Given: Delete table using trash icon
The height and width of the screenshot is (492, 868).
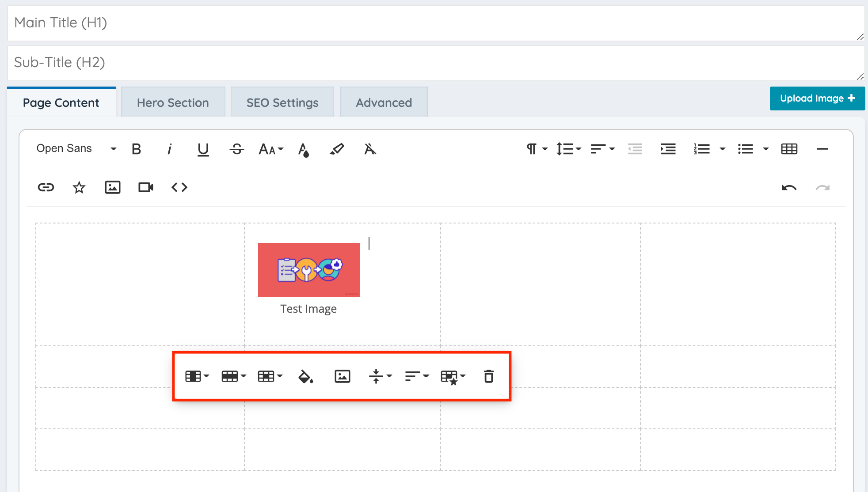Looking at the screenshot, I should tap(488, 376).
